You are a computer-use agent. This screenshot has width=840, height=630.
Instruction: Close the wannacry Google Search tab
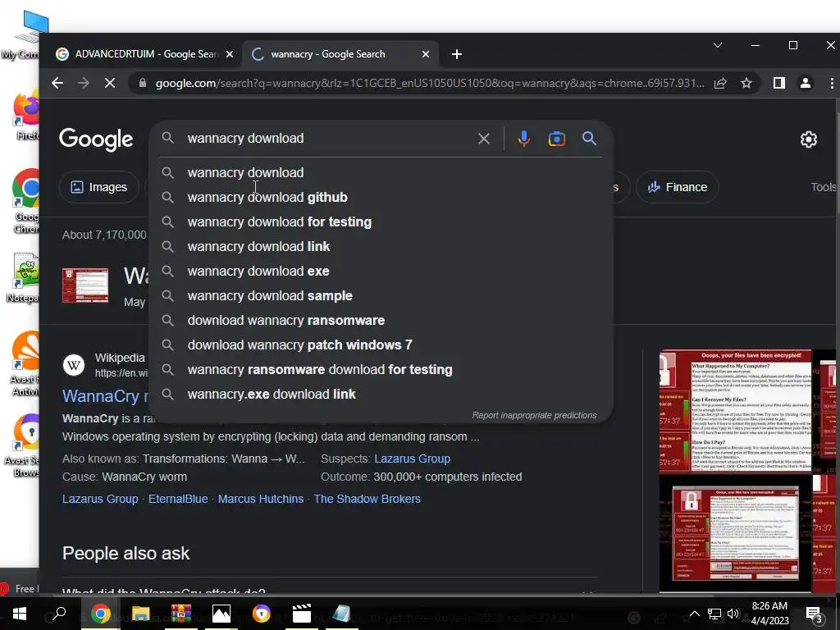point(426,54)
